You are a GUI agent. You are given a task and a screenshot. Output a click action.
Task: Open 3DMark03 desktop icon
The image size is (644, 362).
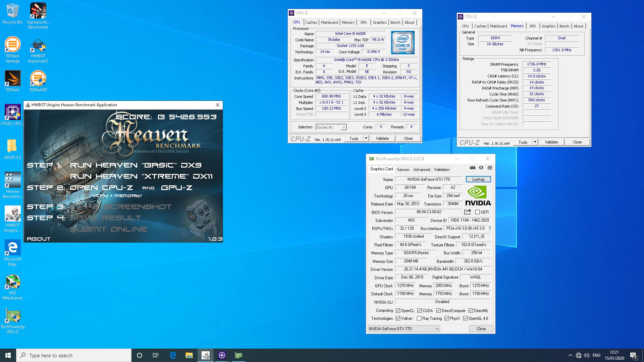pos(38,81)
